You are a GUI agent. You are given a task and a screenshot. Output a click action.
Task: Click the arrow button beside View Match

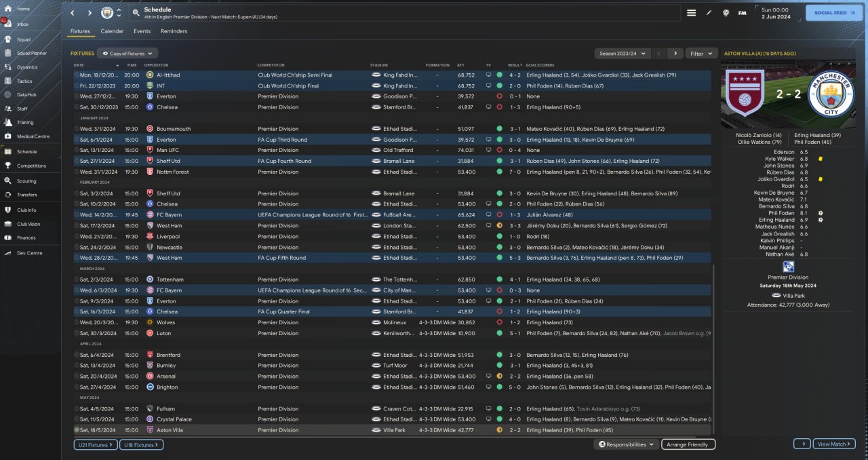click(802, 444)
